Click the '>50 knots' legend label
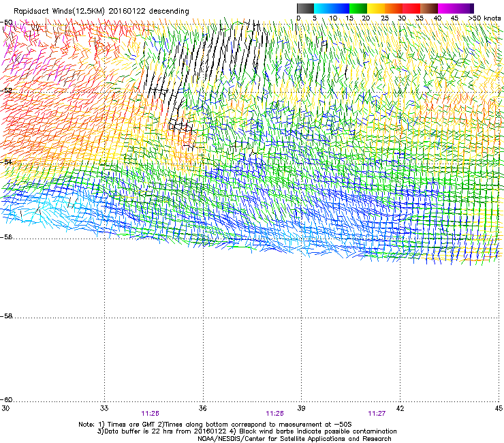 coord(484,18)
